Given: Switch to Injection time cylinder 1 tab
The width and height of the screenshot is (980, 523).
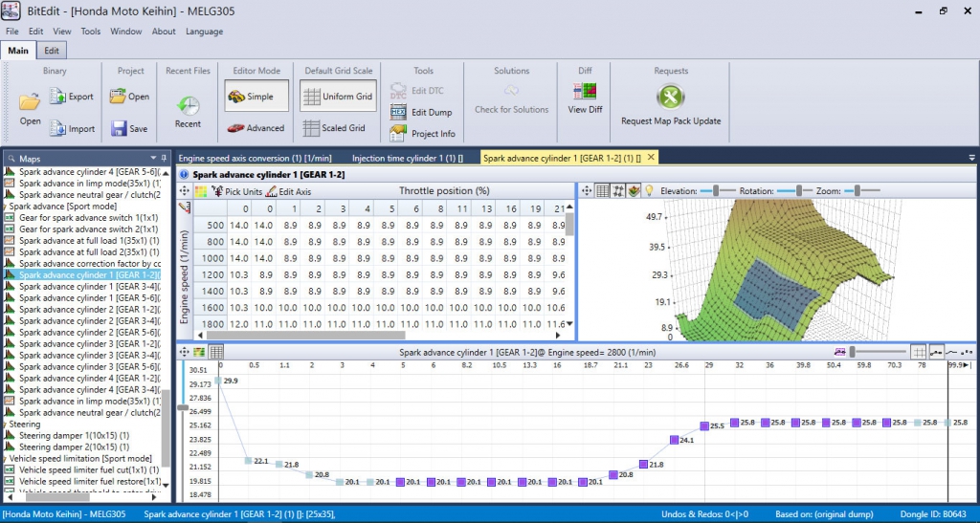Looking at the screenshot, I should coord(408,158).
